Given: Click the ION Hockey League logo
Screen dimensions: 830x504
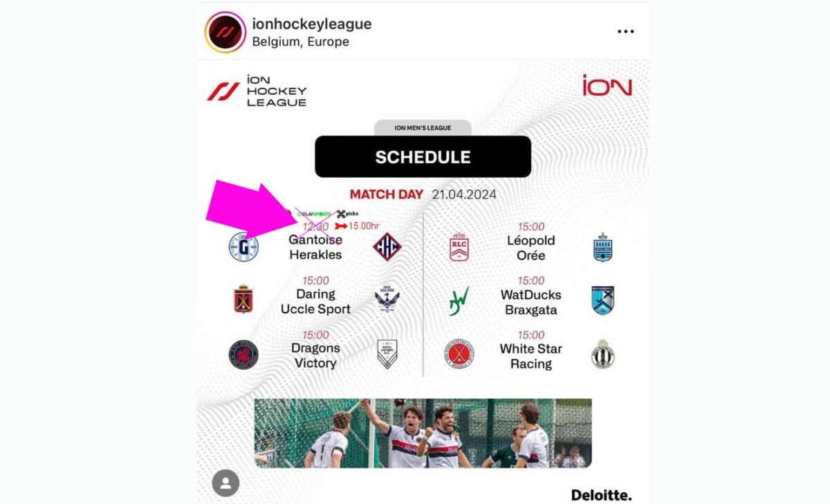Looking at the screenshot, I should [x=257, y=91].
